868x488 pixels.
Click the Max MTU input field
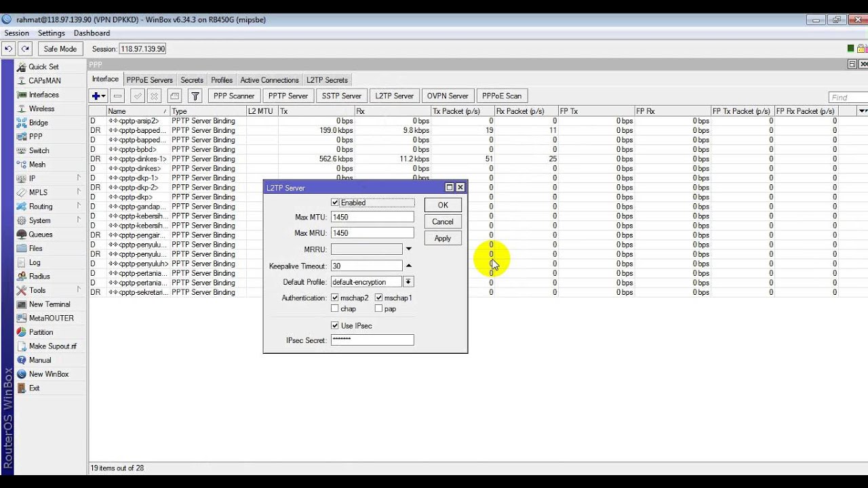tap(372, 217)
